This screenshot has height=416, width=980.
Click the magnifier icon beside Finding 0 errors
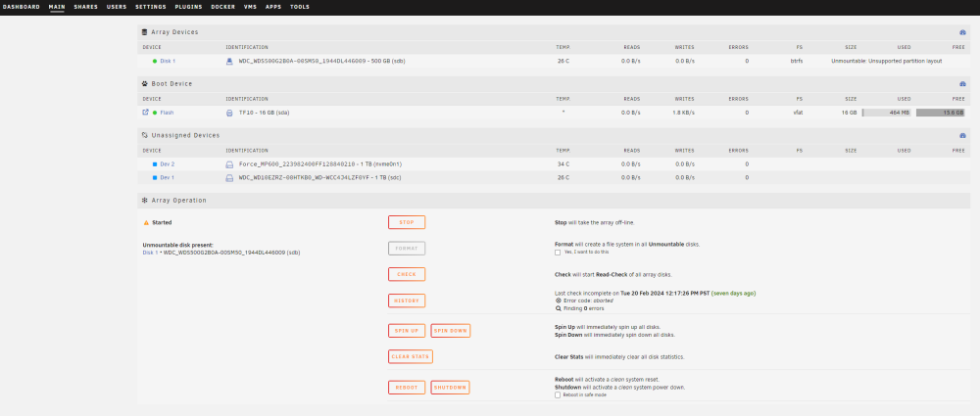point(559,308)
